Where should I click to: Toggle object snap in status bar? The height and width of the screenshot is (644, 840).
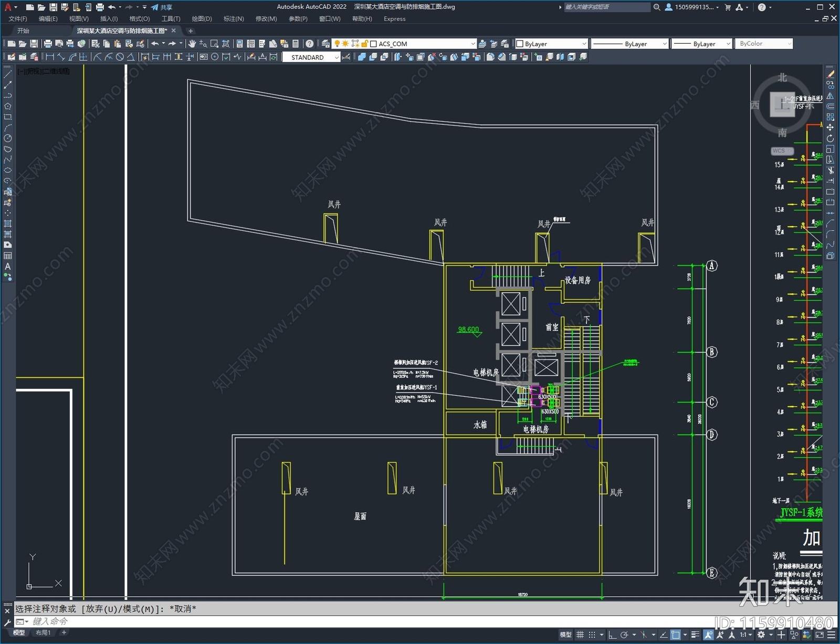click(676, 635)
